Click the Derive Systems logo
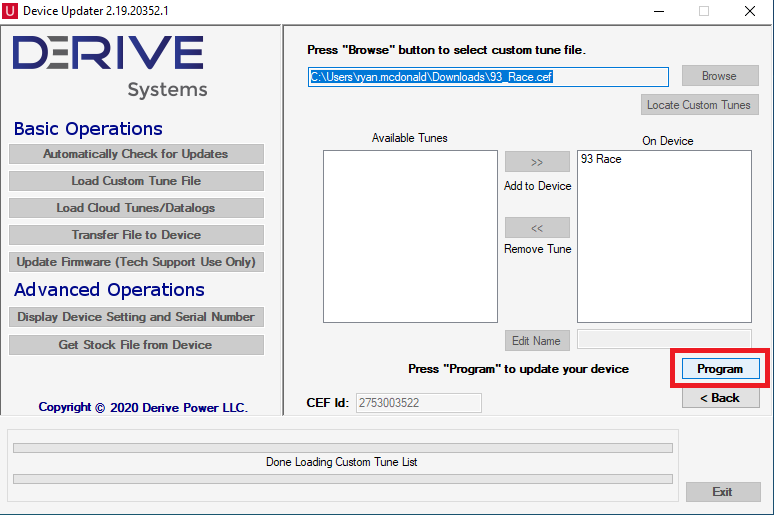The image size is (774, 515). click(x=110, y=67)
